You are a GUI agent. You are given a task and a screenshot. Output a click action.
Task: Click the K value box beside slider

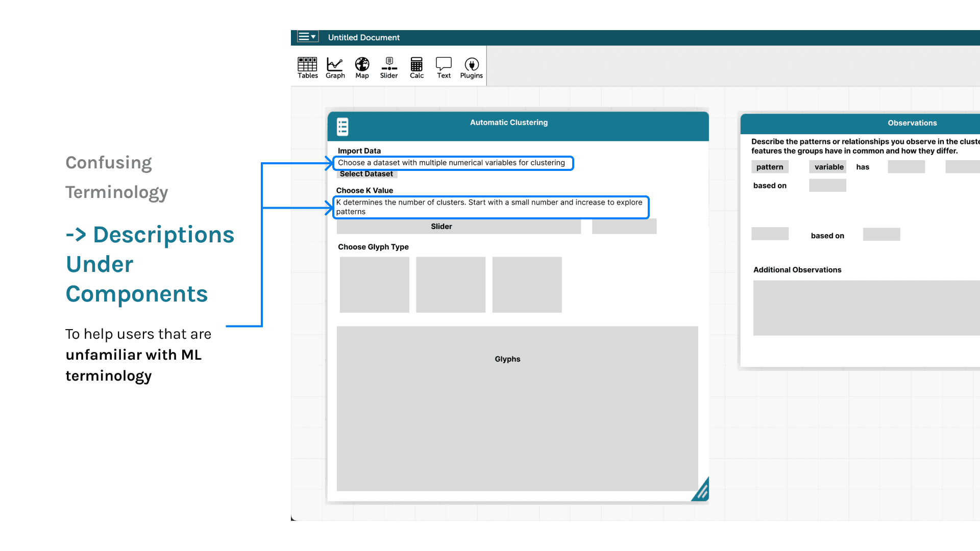[x=624, y=227]
